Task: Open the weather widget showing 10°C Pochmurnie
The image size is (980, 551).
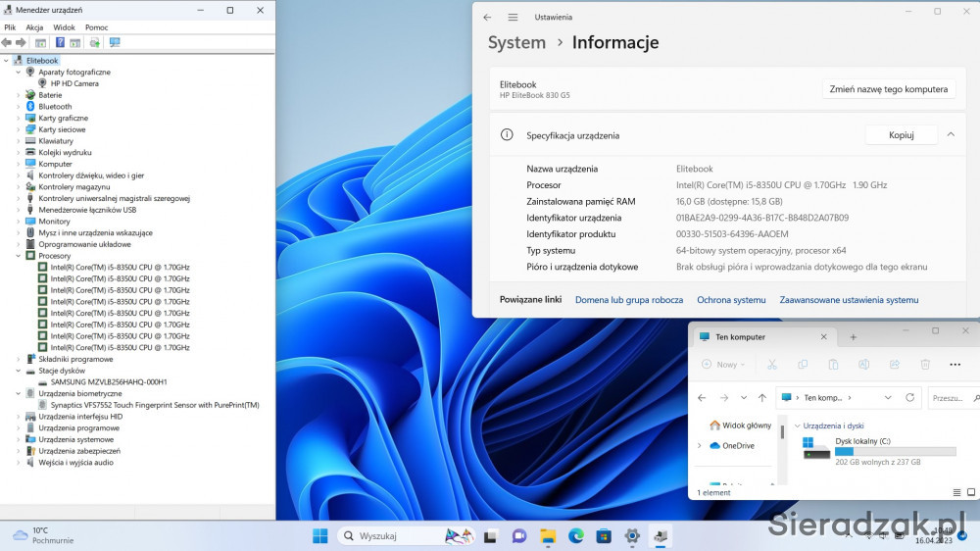Action: 44,535
